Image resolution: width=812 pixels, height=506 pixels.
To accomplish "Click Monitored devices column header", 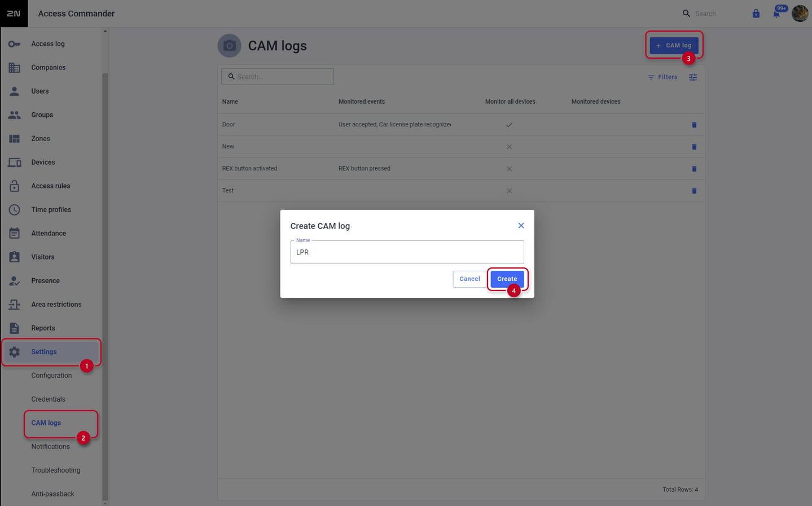I will 596,102.
